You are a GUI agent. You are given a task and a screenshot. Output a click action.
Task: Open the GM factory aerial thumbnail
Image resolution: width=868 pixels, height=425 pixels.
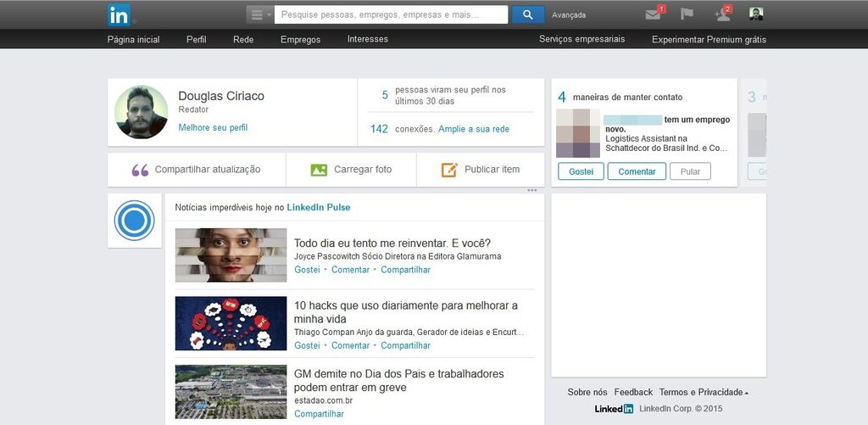point(231,392)
